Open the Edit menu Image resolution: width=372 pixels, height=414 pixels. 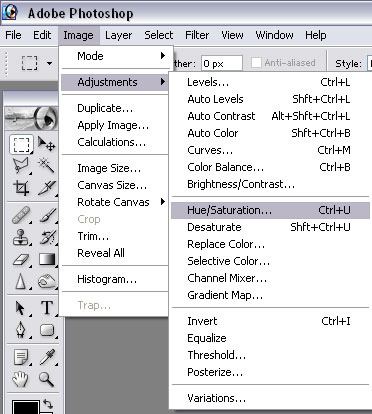tap(42, 35)
